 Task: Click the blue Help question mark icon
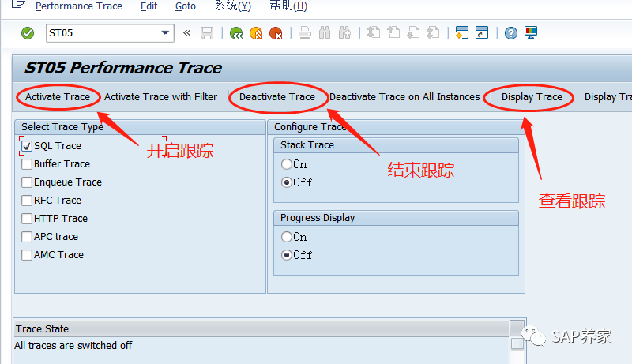pos(510,32)
